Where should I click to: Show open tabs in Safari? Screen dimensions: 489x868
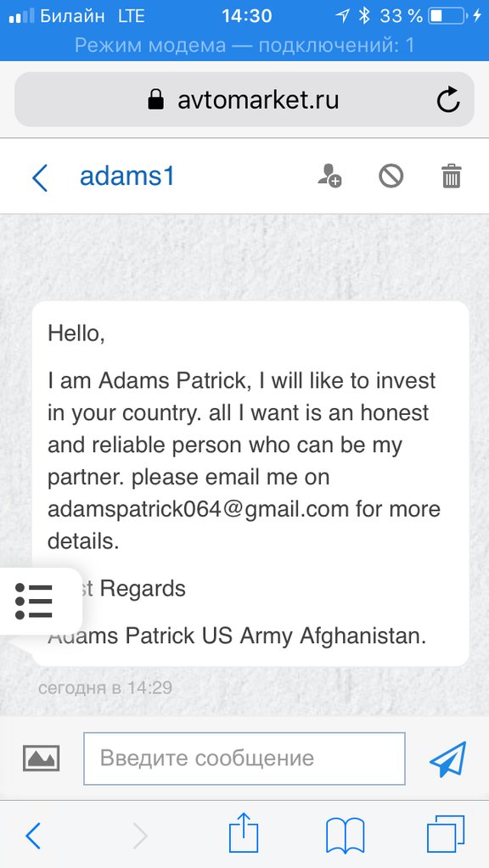446,834
